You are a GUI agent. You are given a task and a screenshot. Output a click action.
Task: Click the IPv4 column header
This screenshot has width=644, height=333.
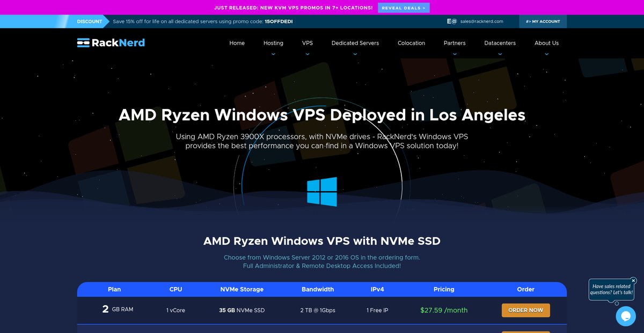click(377, 289)
